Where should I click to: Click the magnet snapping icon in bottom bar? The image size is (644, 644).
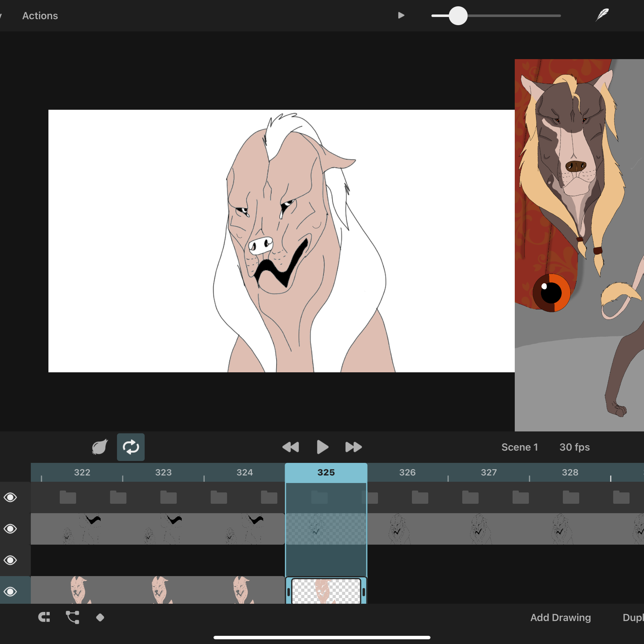tap(44, 617)
